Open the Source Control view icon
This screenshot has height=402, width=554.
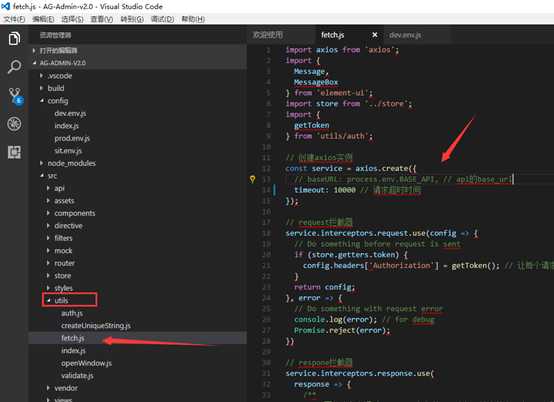15,96
